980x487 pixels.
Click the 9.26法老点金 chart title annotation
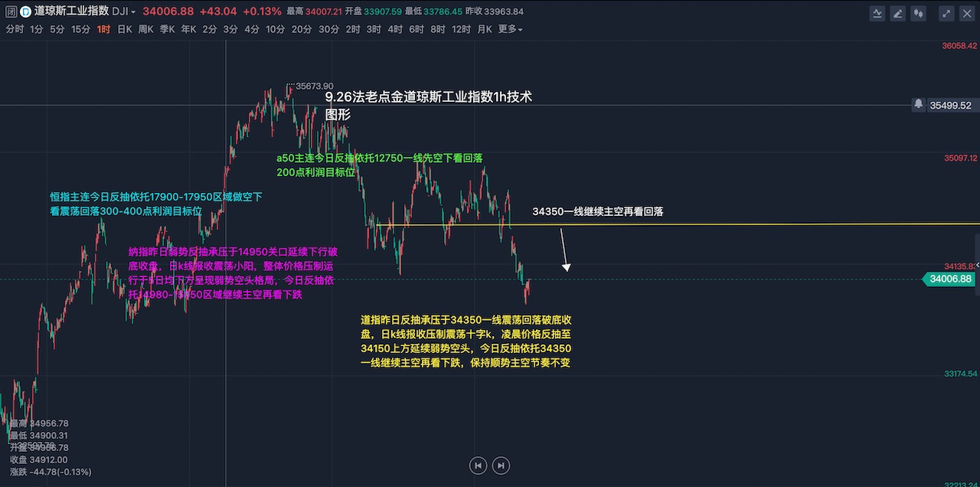click(x=428, y=106)
